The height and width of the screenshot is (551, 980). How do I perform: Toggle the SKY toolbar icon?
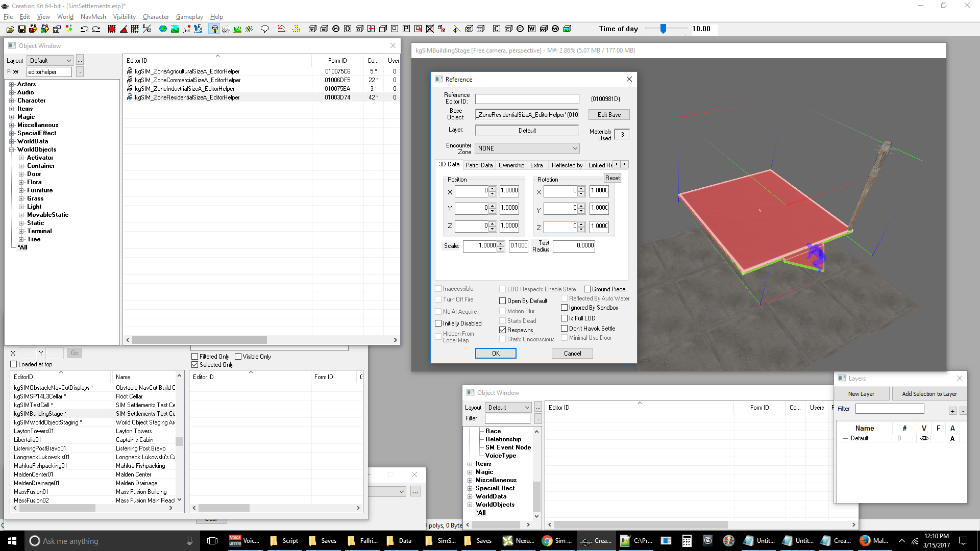tap(226, 29)
